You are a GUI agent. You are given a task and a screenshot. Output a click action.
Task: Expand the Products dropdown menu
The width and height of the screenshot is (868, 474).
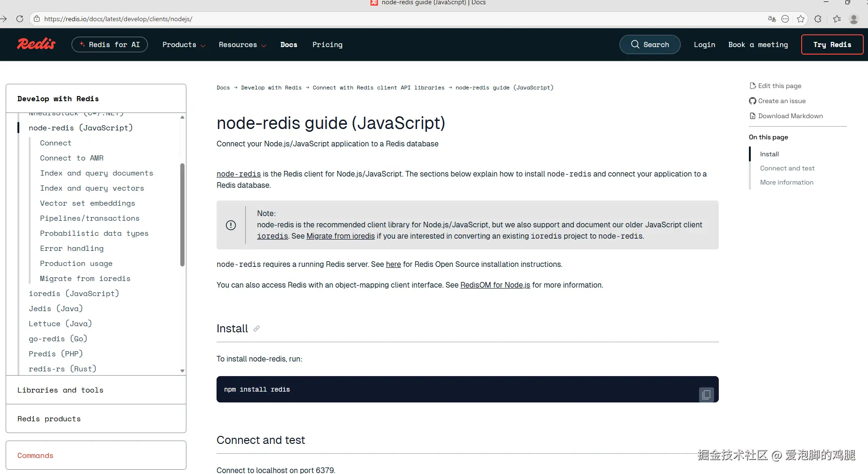pyautogui.click(x=184, y=45)
